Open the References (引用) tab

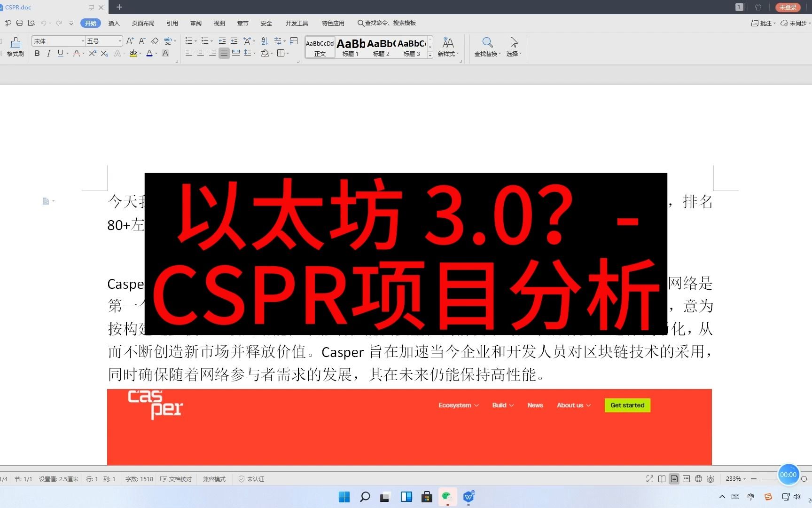click(x=172, y=23)
